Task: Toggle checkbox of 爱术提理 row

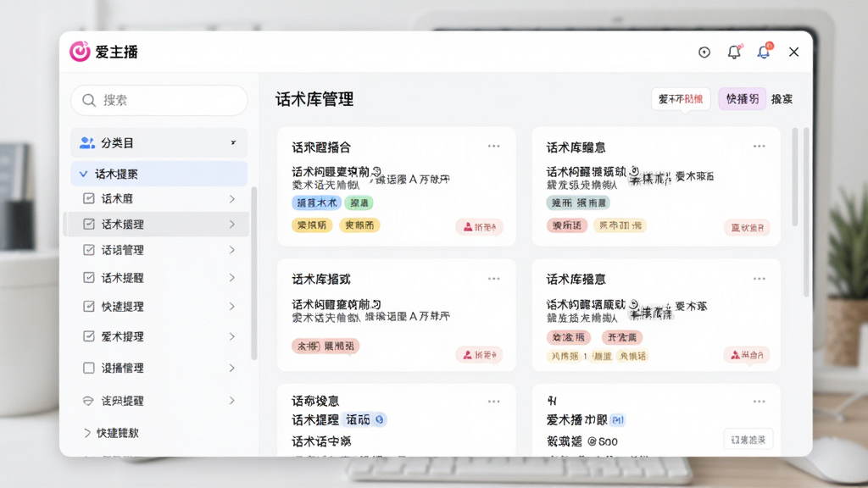Action: tap(88, 335)
